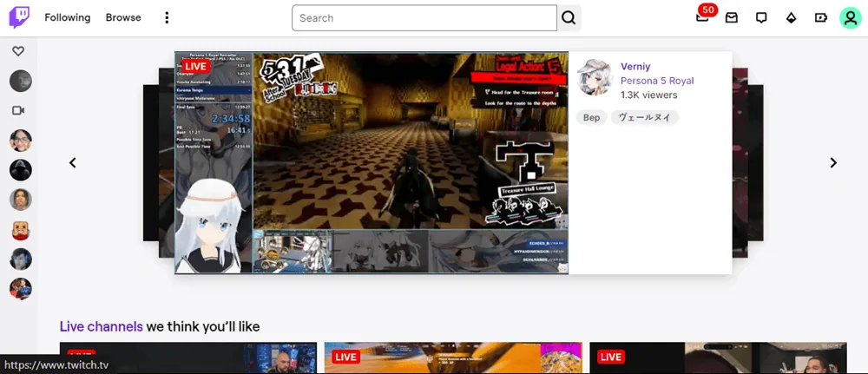Viewport: 868px width, 374px height.
Task: Open the mail envelope icon in header
Action: [732, 17]
